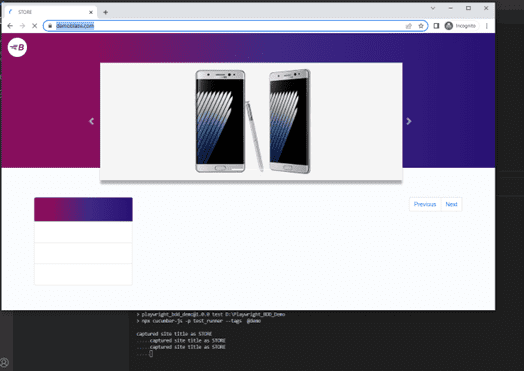This screenshot has height=371, width=524.
Task: Click the round B store logo
Action: click(x=17, y=47)
